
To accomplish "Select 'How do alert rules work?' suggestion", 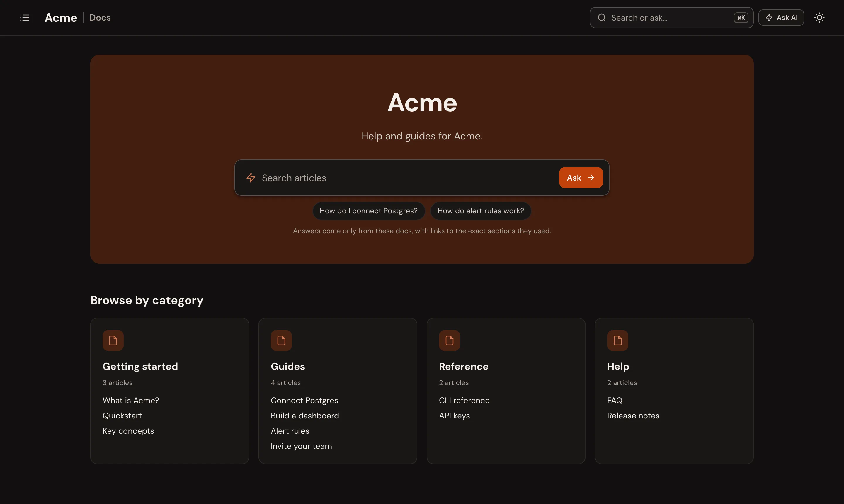I will coord(480,211).
